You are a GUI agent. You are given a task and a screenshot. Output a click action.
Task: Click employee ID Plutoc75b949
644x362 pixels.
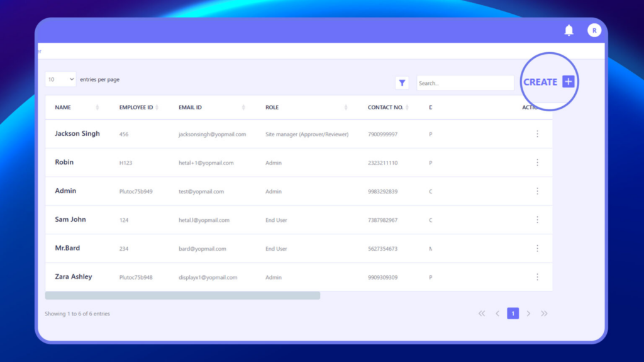(136, 192)
